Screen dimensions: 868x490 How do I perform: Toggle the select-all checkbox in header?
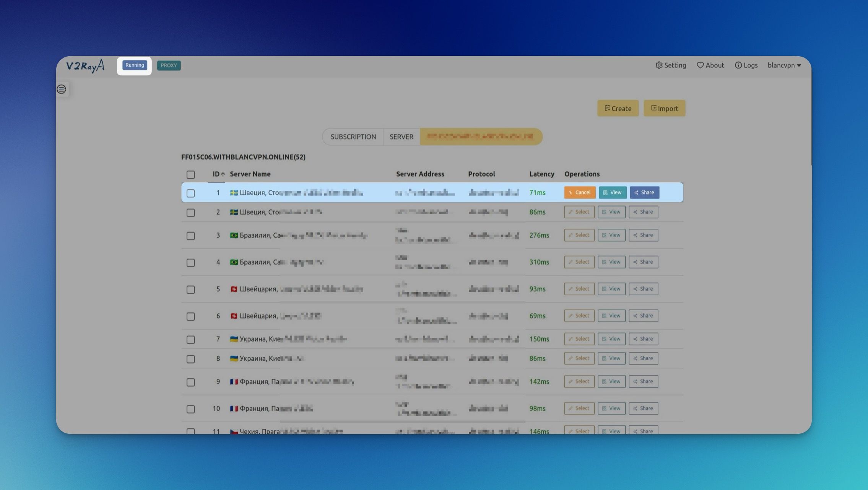click(190, 175)
